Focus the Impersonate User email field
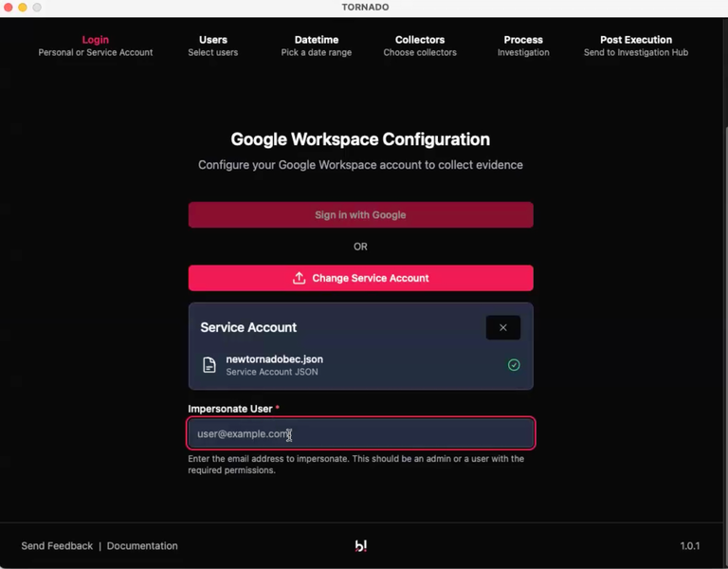 [x=360, y=433]
